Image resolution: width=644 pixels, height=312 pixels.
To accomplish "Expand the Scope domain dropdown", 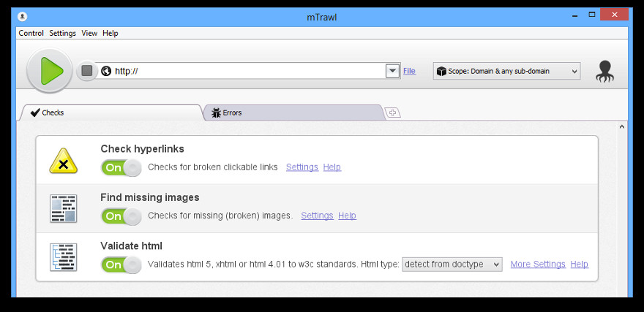I will coord(507,71).
